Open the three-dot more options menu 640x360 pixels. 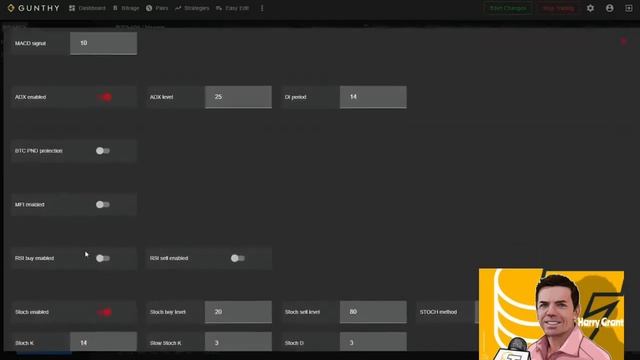point(262,8)
